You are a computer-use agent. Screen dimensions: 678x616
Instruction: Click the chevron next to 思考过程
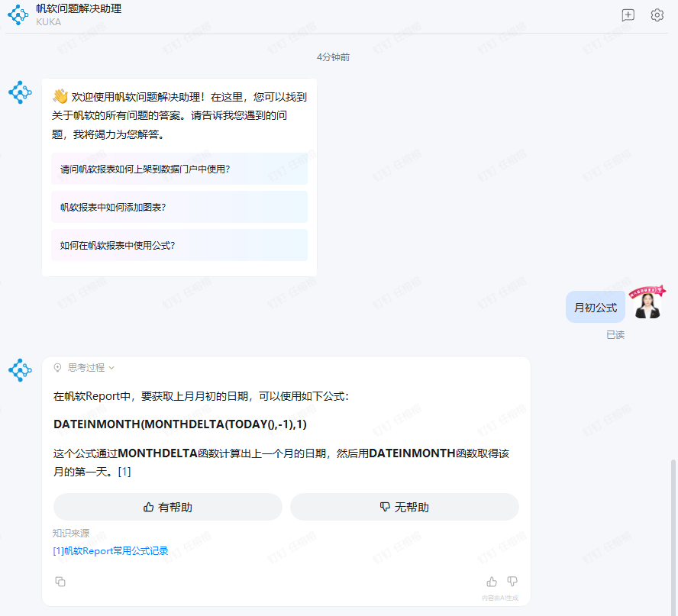(111, 368)
